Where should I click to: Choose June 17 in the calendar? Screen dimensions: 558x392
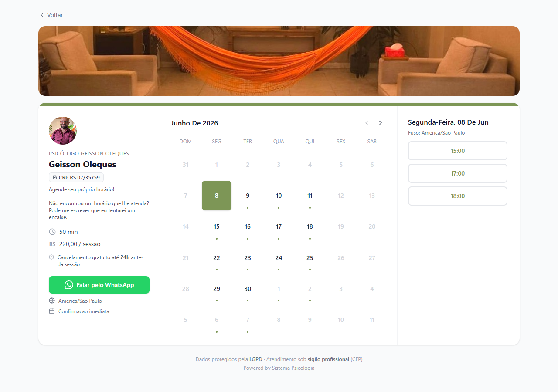pyautogui.click(x=279, y=226)
